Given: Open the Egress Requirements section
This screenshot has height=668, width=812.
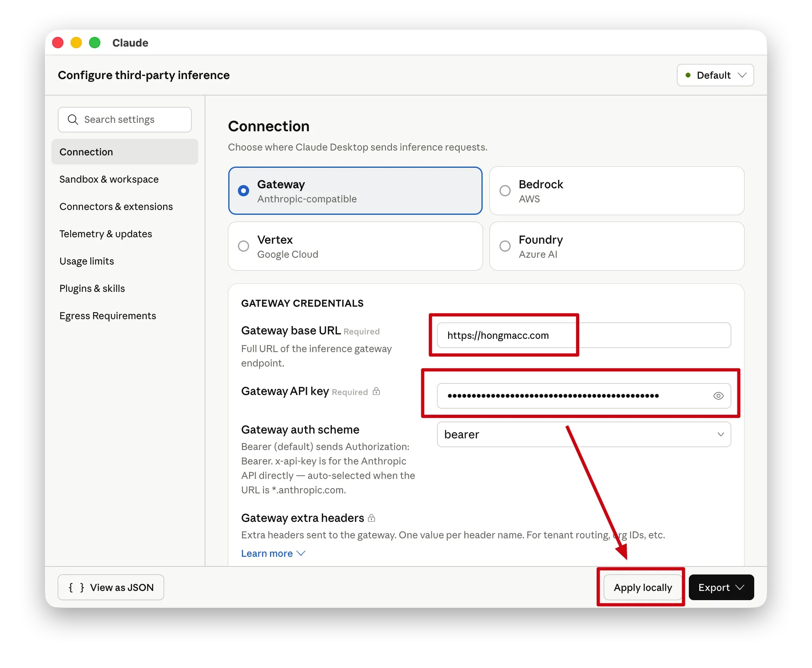Looking at the screenshot, I should click(125, 316).
